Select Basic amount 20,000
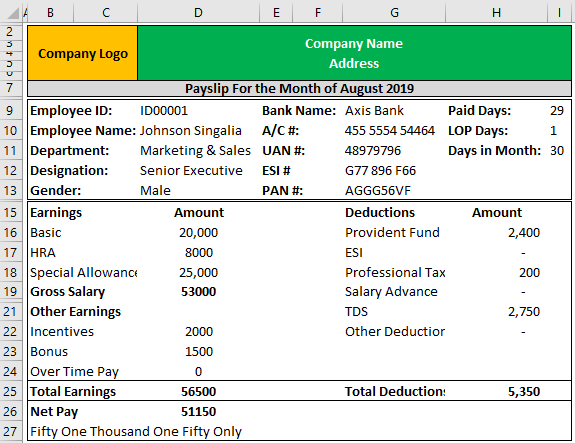This screenshot has height=443, width=575. point(198,233)
